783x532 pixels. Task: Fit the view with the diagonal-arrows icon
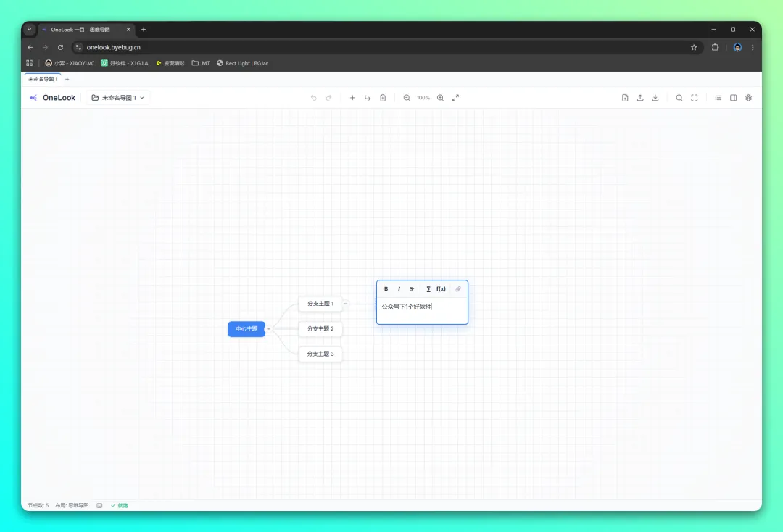[455, 98]
